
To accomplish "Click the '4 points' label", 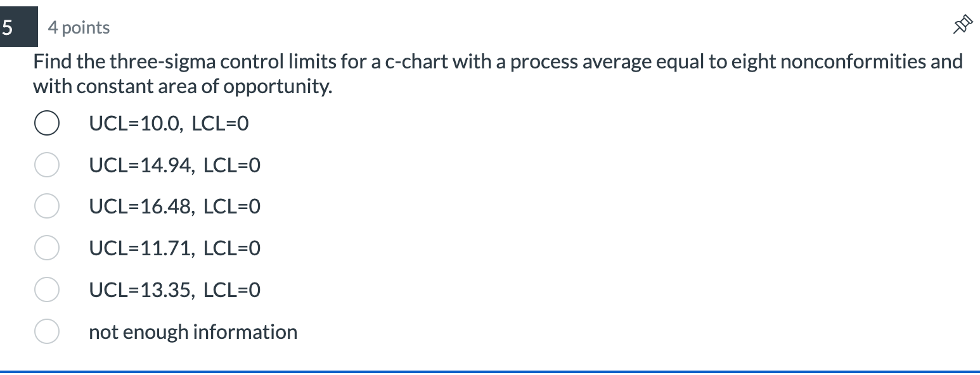I will [77, 27].
